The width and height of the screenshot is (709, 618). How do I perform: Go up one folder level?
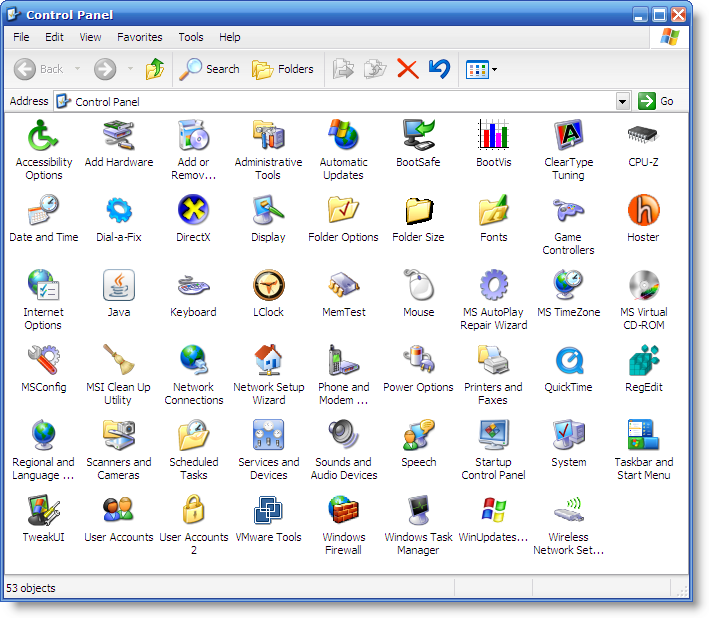pos(155,69)
